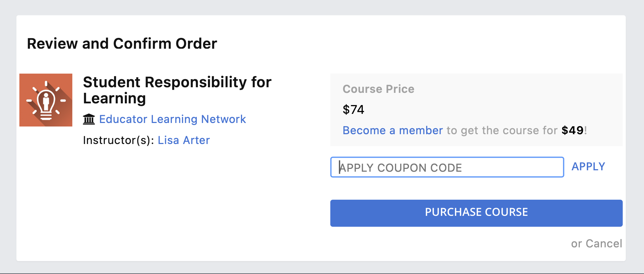Click the Review and Confirm Order heading

pos(122,44)
